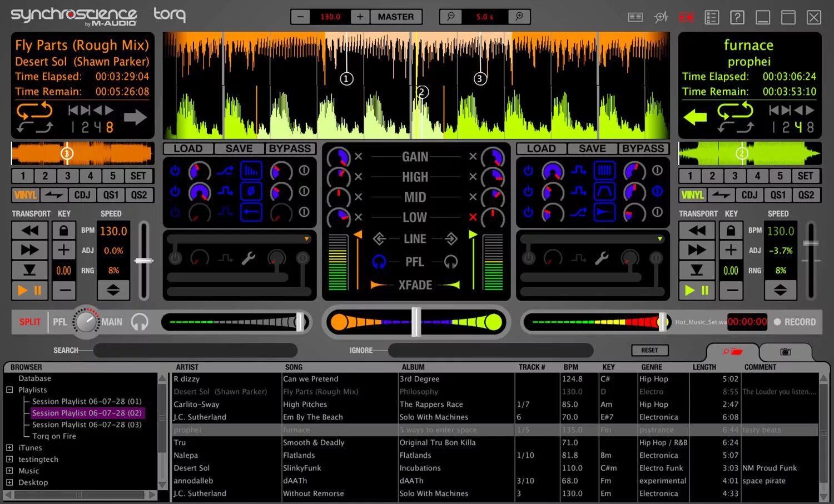Click LOAD on the left effect rack
Viewport: 834px width, 504px height.
point(188,148)
